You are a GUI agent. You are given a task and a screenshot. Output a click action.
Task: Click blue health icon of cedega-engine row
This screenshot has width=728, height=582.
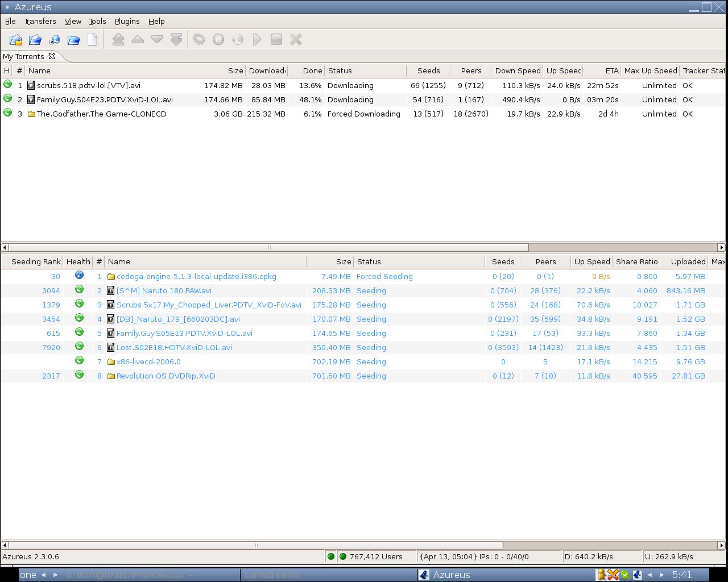[79, 275]
